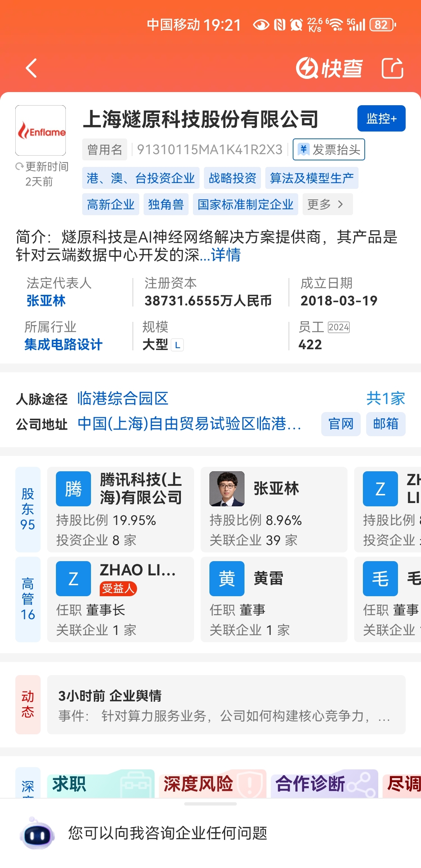Image resolution: width=421 pixels, height=868 pixels.
Task: Open 股东 95 shareholders section
Action: pos(28,509)
